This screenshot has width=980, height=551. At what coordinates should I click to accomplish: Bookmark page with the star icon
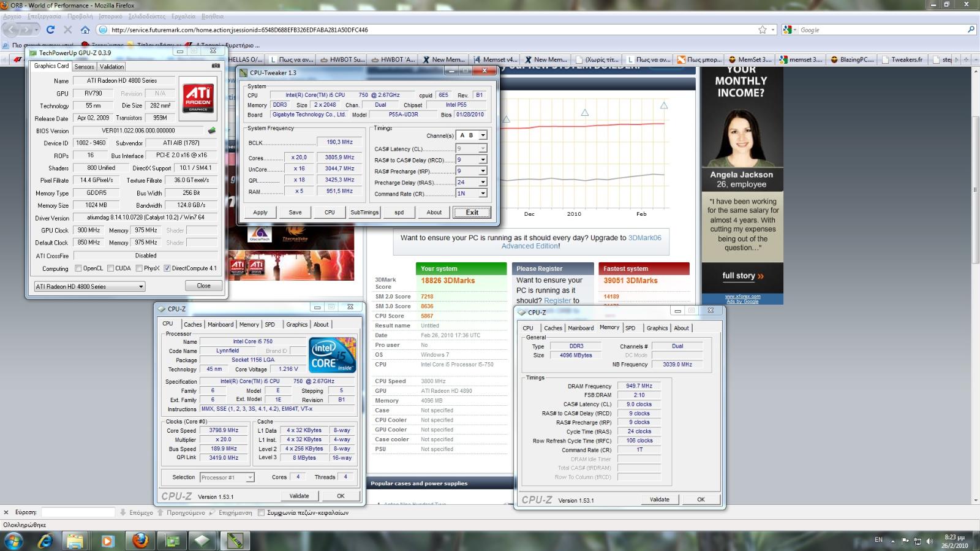(x=762, y=29)
